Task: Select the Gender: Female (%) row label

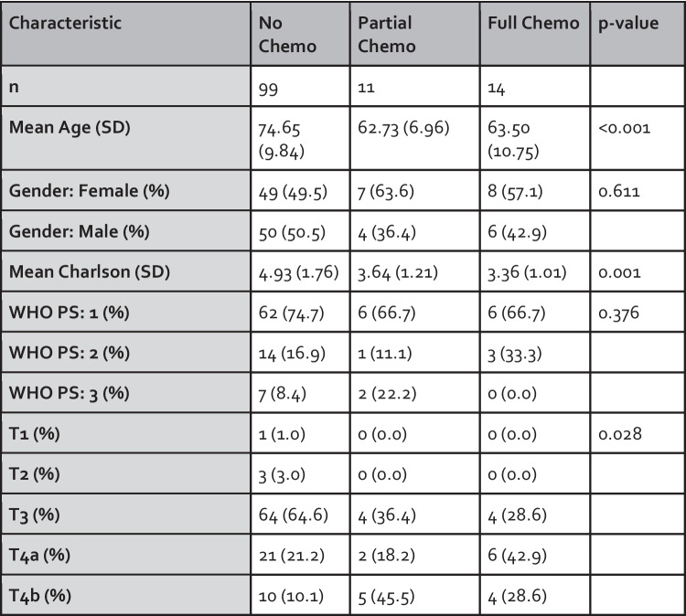Action: 126,191
